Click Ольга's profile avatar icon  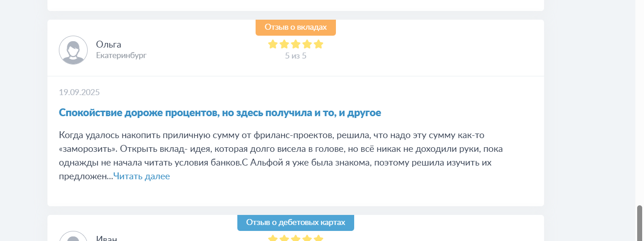[73, 50]
